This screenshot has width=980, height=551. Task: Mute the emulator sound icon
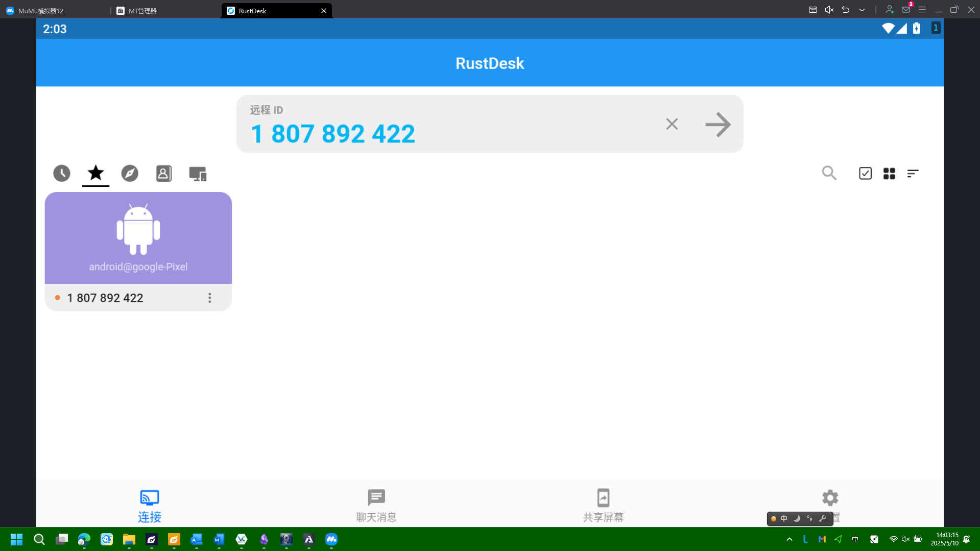(829, 10)
